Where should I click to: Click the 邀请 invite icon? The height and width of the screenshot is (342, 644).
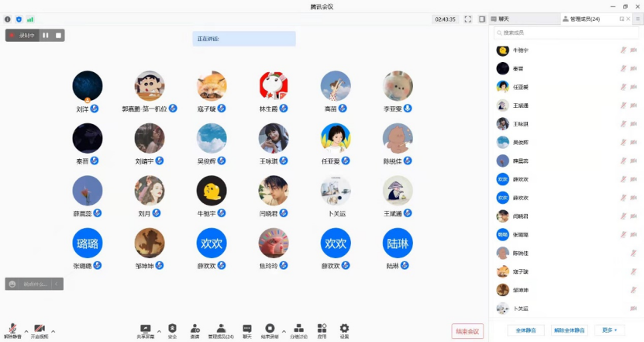(x=195, y=329)
